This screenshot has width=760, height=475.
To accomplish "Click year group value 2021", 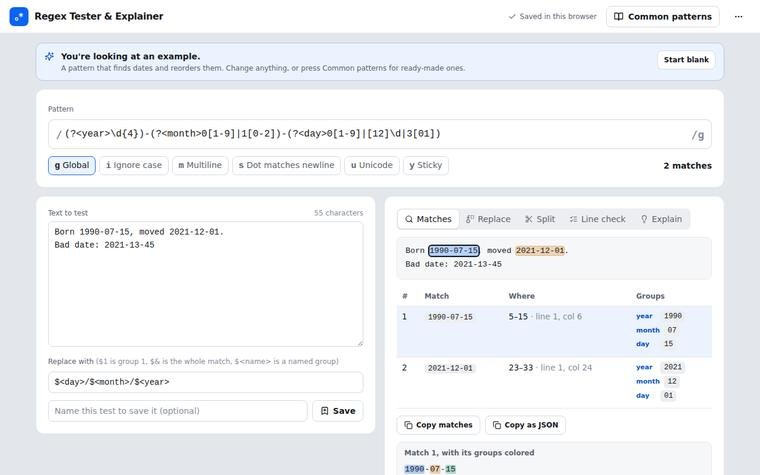I will pos(673,367).
